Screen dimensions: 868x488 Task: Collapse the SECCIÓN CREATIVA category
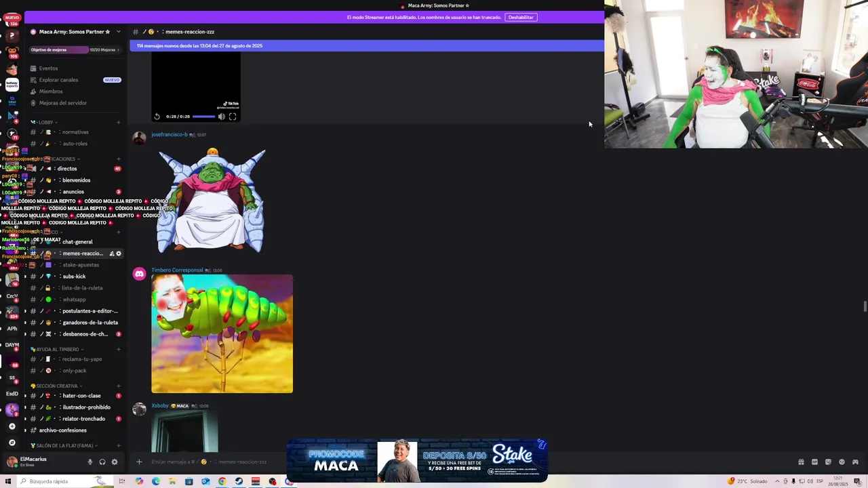pos(56,386)
